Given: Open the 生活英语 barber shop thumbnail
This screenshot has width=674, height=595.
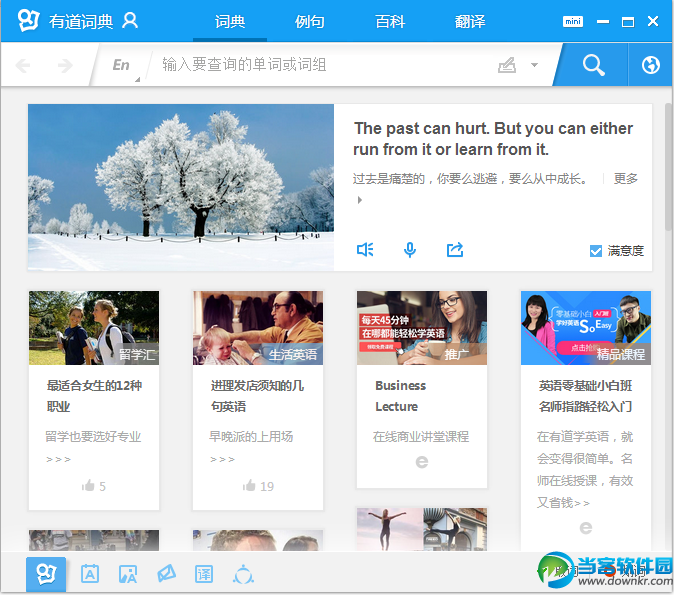Looking at the screenshot, I should (x=258, y=328).
